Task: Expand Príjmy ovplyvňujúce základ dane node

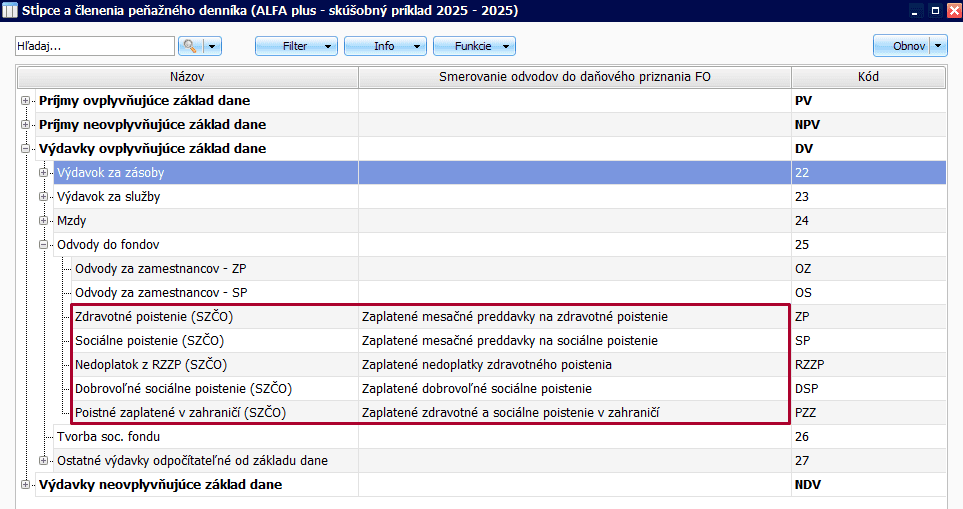Action: click(25, 101)
